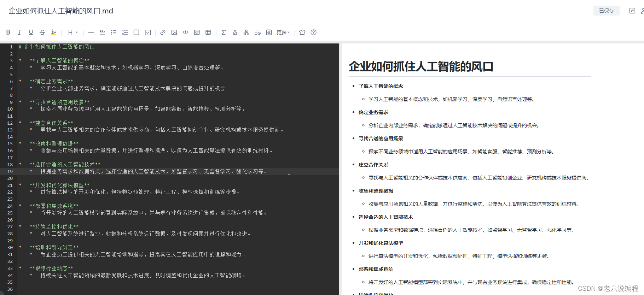
Task: Click preview bullet 确定业务需求
Action: [x=373, y=112]
